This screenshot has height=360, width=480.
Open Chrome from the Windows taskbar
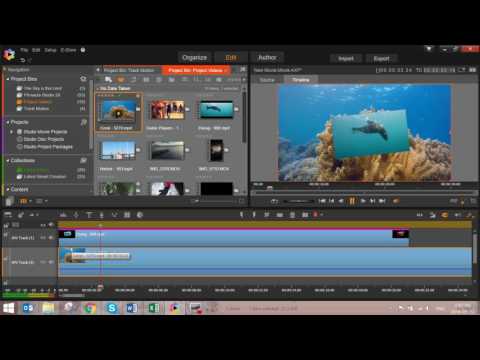pyautogui.click(x=89, y=308)
